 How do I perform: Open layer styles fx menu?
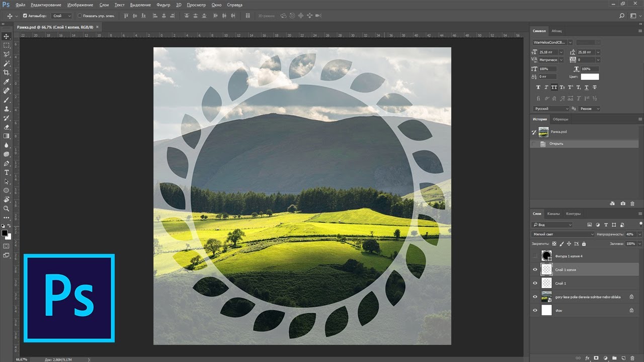587,358
